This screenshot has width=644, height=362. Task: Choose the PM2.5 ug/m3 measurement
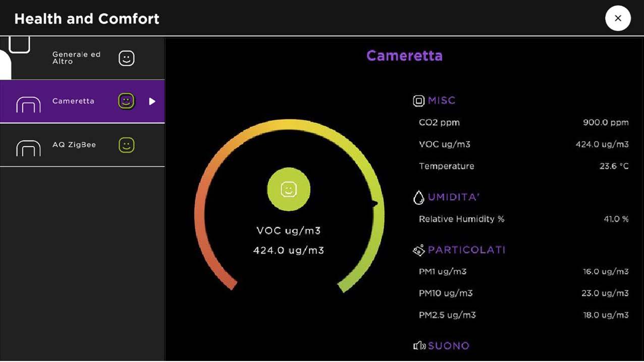tap(523, 315)
